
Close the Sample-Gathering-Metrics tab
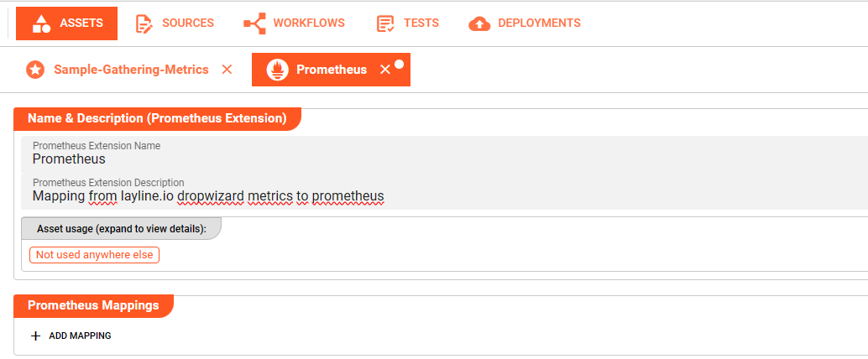[227, 70]
